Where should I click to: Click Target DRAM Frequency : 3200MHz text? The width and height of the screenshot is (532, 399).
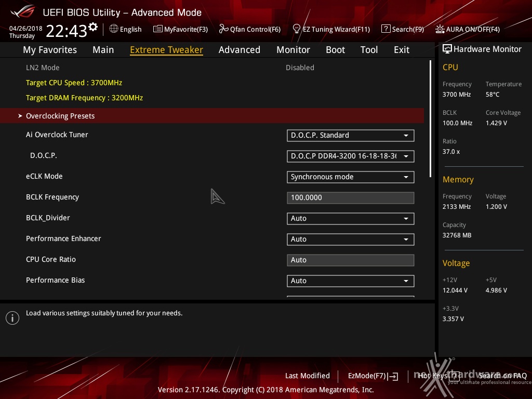click(x=85, y=98)
